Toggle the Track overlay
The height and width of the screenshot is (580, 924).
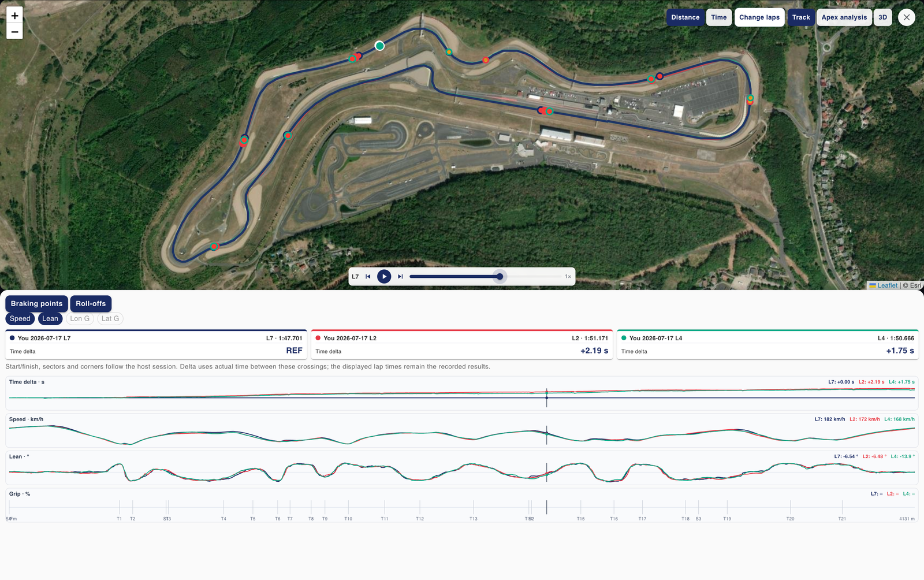coord(801,17)
